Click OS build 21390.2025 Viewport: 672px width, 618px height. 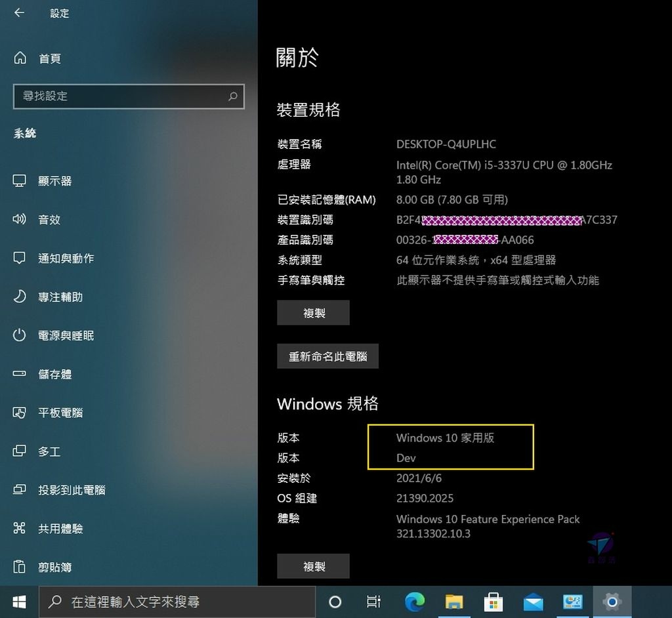425,498
